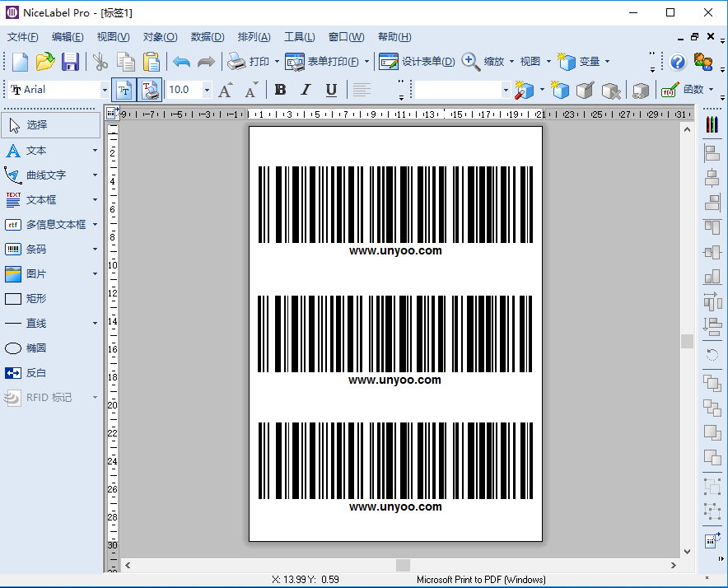728x588 pixels.
Task: Save the label with the floppy disk icon
Action: pyautogui.click(x=70, y=62)
